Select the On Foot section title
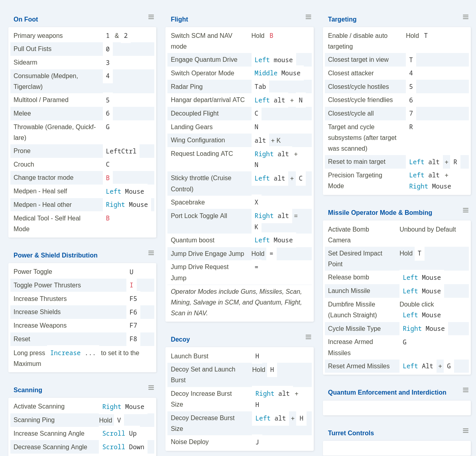This screenshot has height=456, width=476. (26, 19)
